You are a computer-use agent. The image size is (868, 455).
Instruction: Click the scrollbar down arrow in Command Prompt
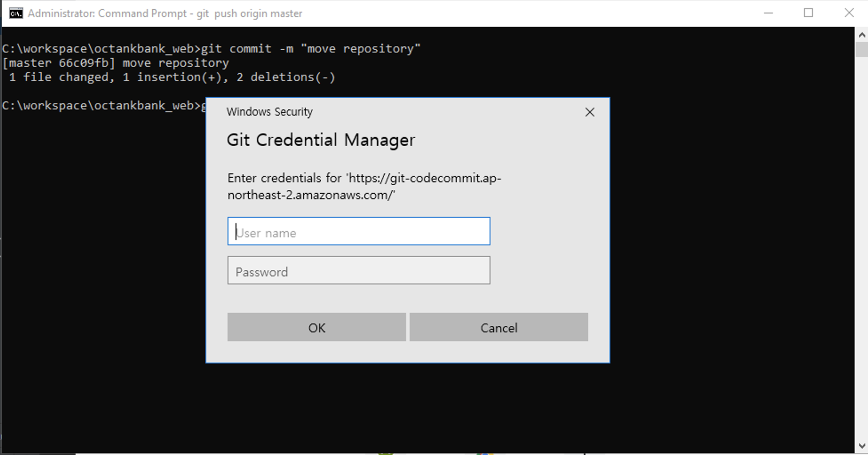tap(862, 446)
